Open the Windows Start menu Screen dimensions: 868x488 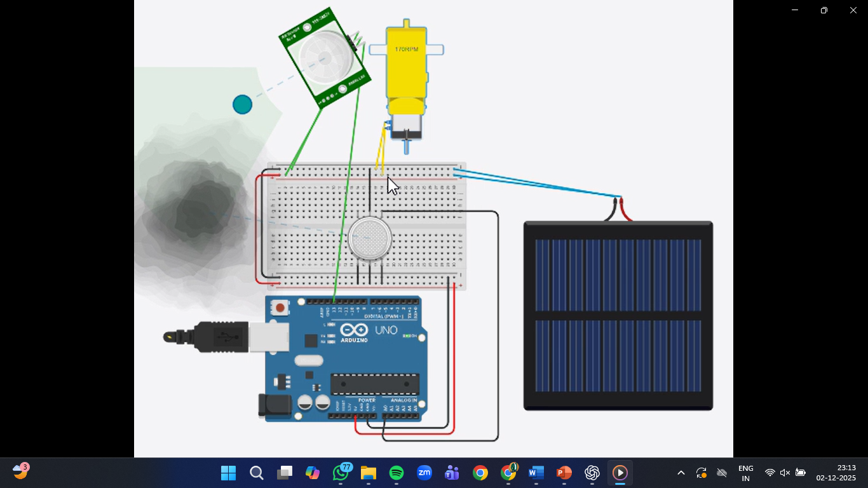(x=228, y=473)
